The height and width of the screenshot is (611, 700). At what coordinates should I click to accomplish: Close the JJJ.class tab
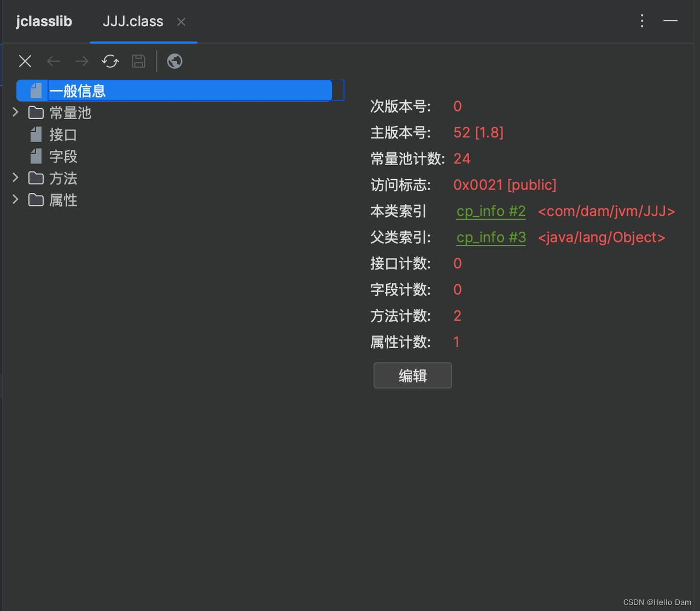point(182,22)
